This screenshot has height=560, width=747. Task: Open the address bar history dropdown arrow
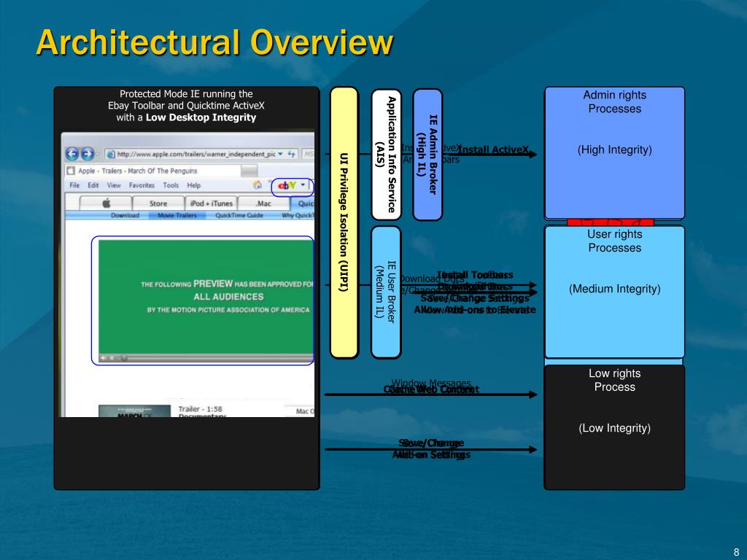[281, 154]
